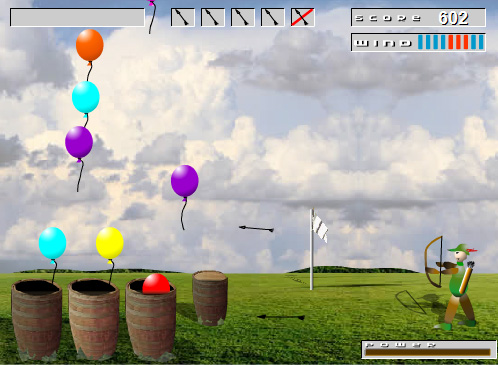Click the SCORE label
The image size is (498, 365).
click(x=388, y=18)
